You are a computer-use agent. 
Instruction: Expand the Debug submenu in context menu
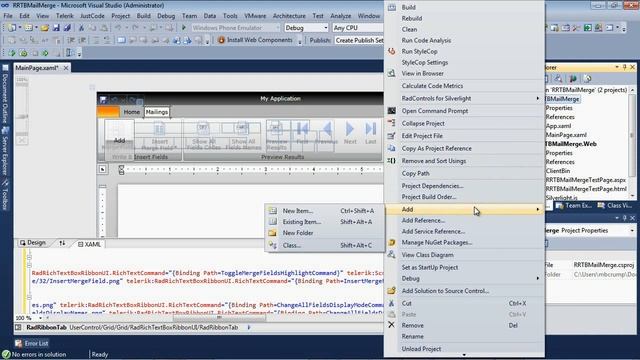(x=538, y=278)
